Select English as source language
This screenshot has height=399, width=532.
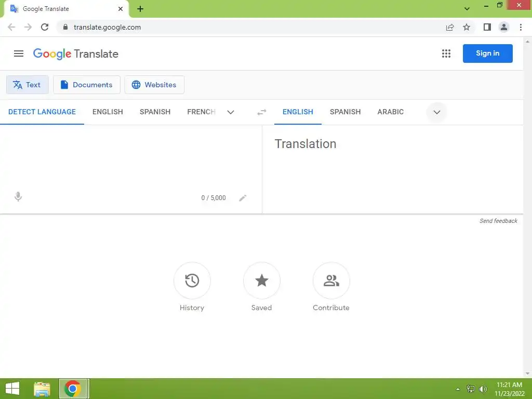[x=108, y=112]
